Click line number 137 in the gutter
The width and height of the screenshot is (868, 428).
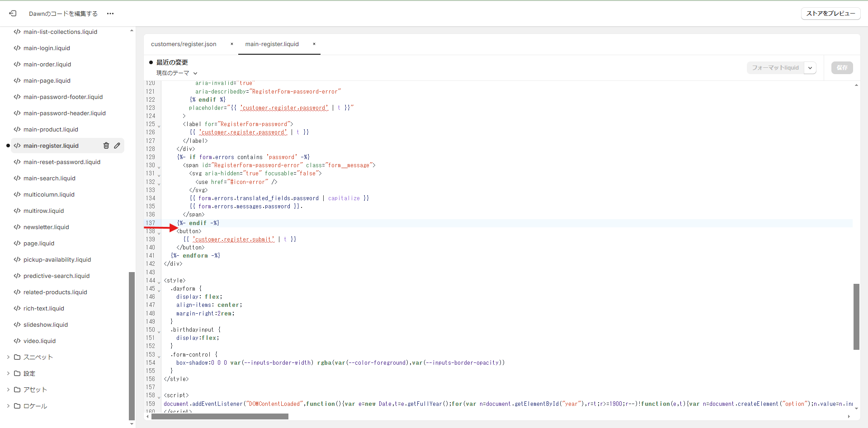150,223
